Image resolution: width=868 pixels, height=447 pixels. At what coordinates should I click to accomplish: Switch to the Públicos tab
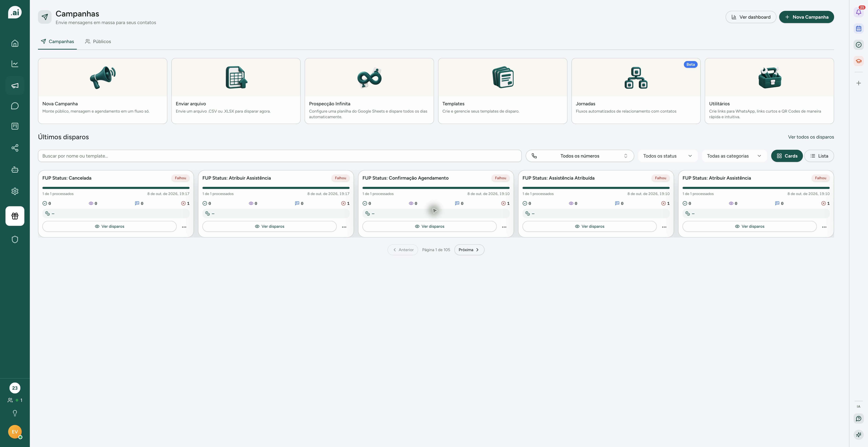(x=98, y=42)
